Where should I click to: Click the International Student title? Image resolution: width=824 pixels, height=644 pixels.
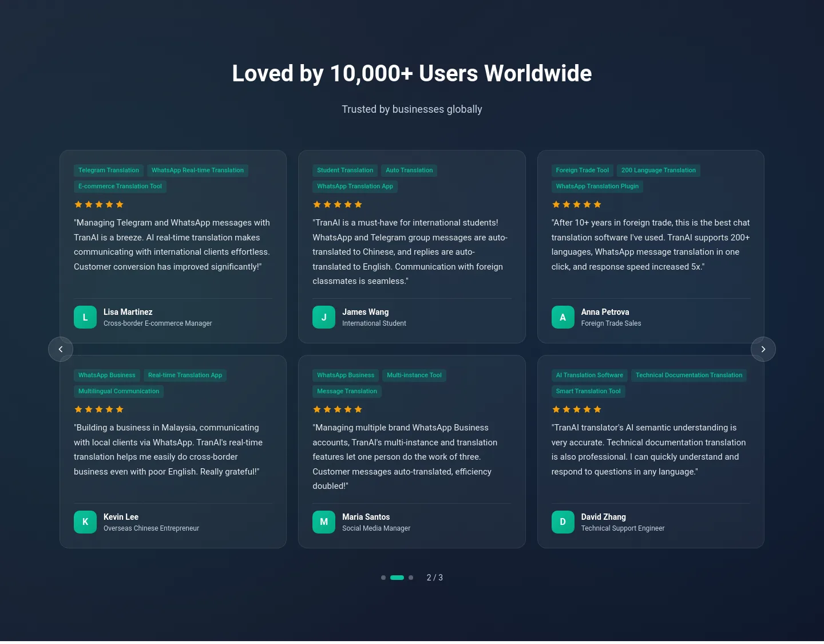point(374,323)
